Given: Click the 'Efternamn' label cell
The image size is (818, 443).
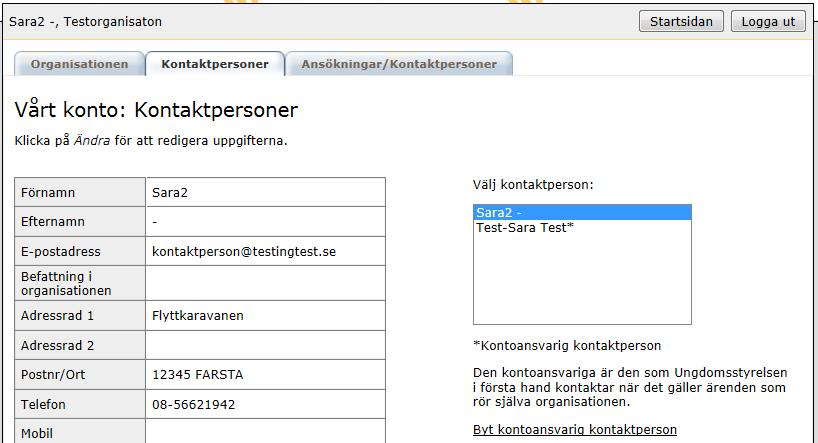Looking at the screenshot, I should click(x=80, y=221).
